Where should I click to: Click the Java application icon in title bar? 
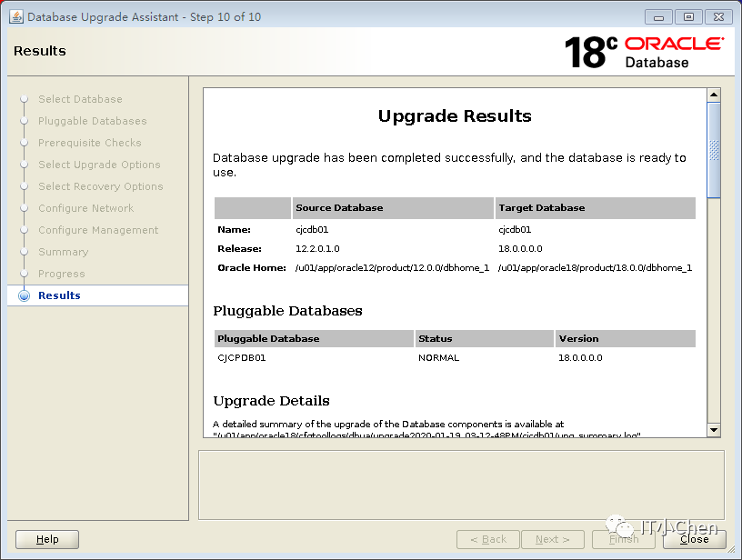(16, 16)
